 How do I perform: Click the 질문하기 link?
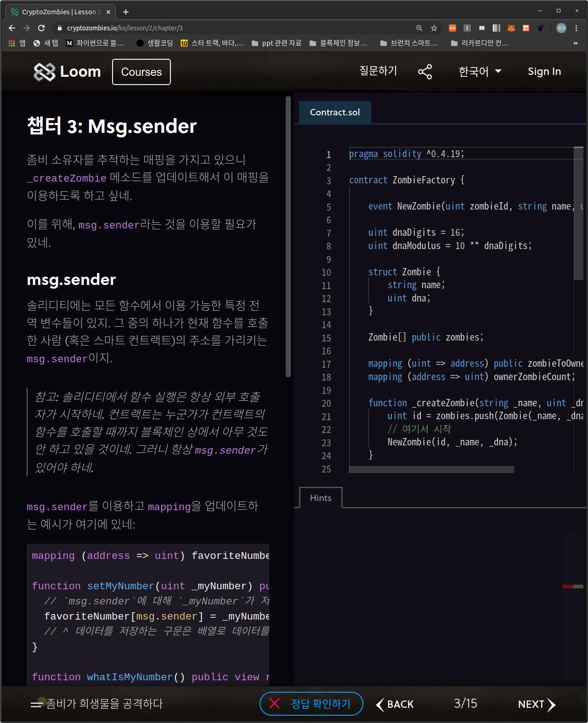tap(378, 71)
